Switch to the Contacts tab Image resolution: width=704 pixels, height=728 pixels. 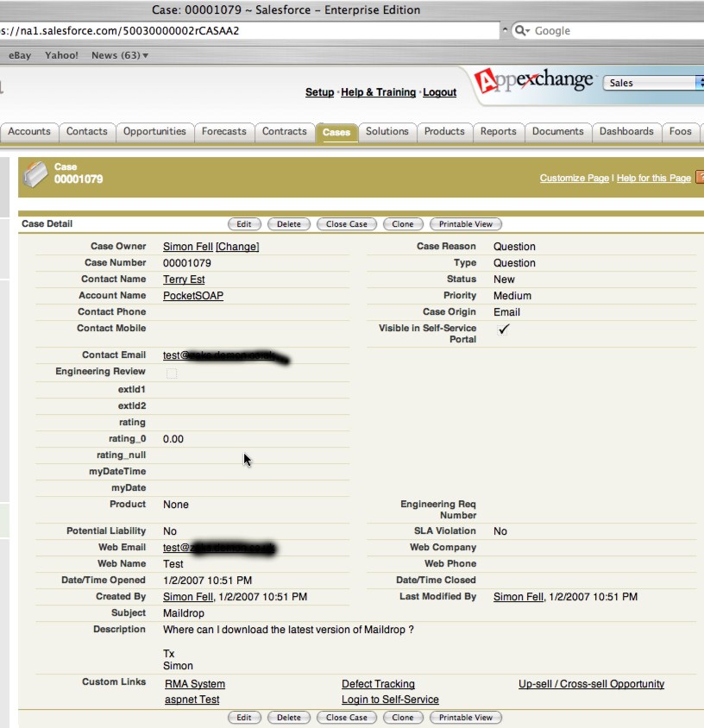point(87,131)
